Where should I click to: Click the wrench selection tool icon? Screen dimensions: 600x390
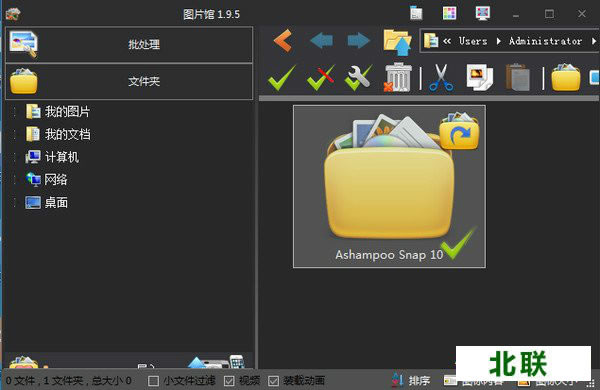click(x=358, y=78)
